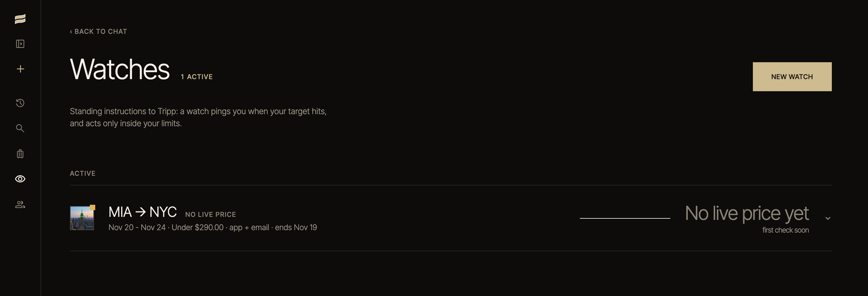
Task: Click the '1 ACTIVE' count label
Action: (197, 77)
